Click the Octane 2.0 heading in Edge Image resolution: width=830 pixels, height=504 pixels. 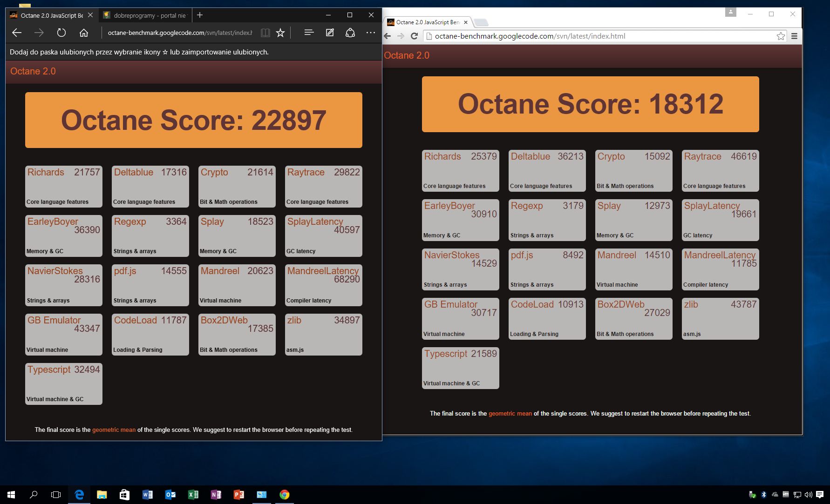tap(33, 71)
